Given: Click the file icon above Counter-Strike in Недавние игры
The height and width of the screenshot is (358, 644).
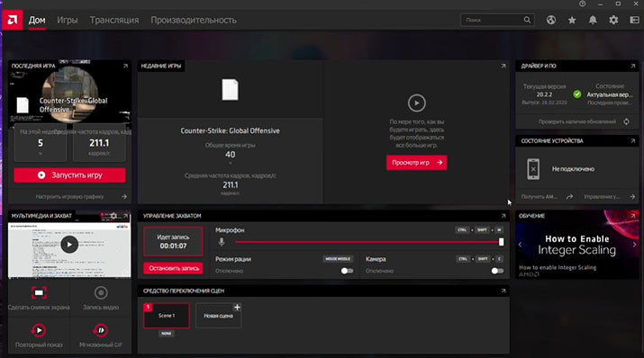Looking at the screenshot, I should (x=230, y=89).
